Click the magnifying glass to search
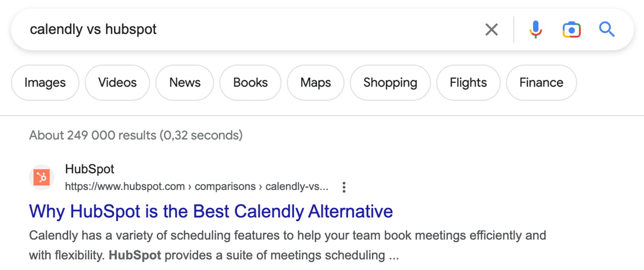The image size is (644, 270). click(607, 29)
